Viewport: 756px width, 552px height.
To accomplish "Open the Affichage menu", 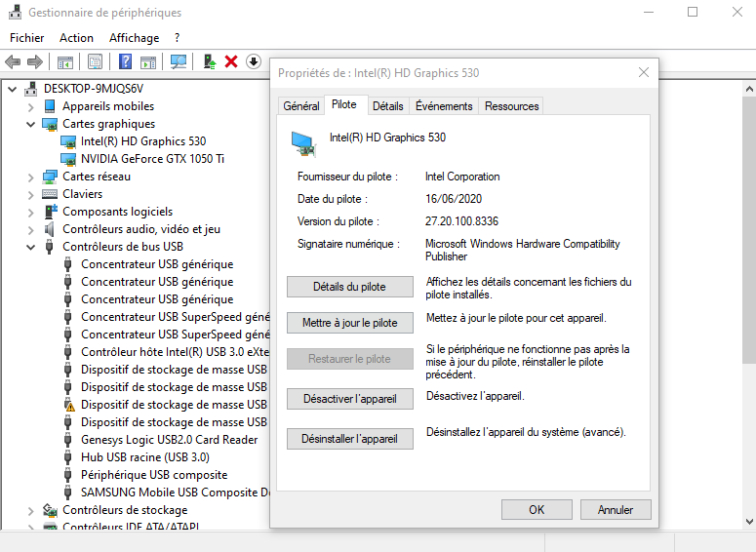I will click(x=134, y=38).
